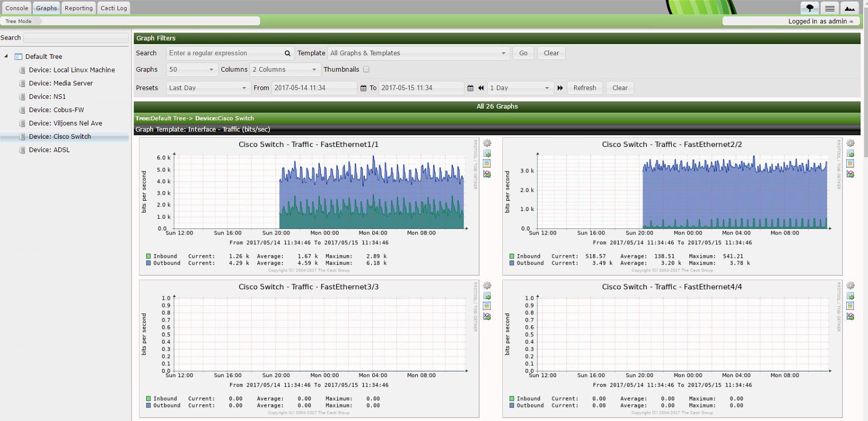Open the Console tab
This screenshot has height=421, width=868.
click(17, 8)
